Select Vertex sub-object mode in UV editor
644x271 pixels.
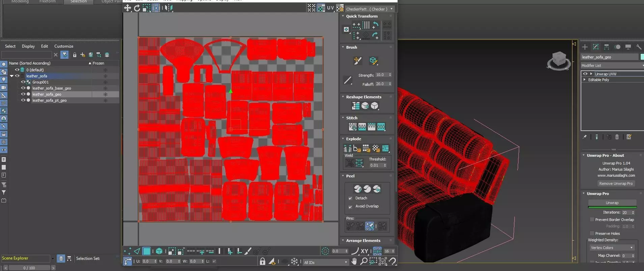pyautogui.click(x=128, y=251)
